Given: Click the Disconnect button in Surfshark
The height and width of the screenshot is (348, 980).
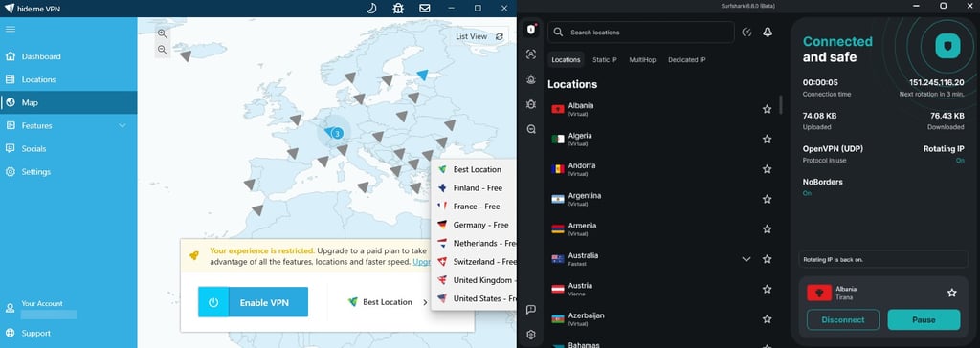Looking at the screenshot, I should click(x=843, y=320).
